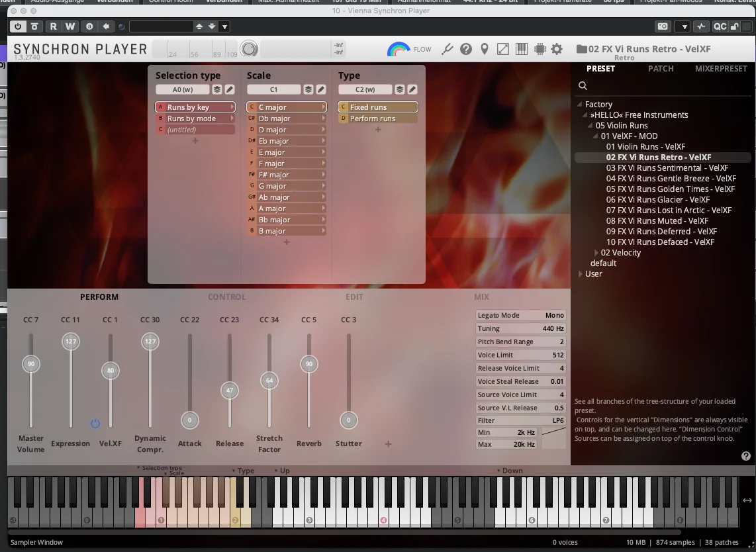Click the layers icon for Selection type
Image resolution: width=756 pixels, height=552 pixels.
217,89
